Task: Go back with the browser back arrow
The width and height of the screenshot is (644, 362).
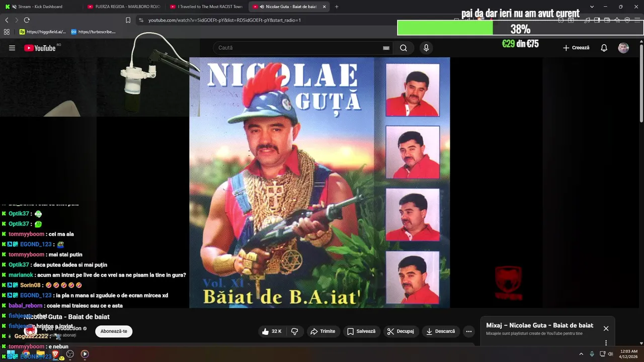Action: coord(7,20)
